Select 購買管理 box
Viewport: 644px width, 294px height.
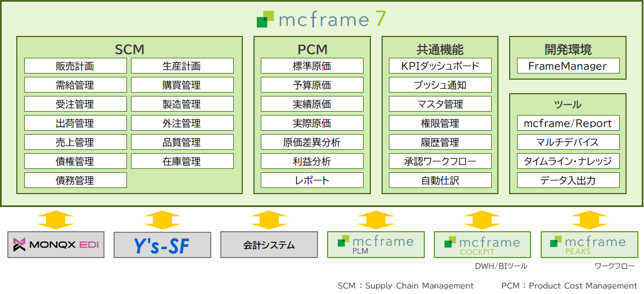(x=183, y=85)
